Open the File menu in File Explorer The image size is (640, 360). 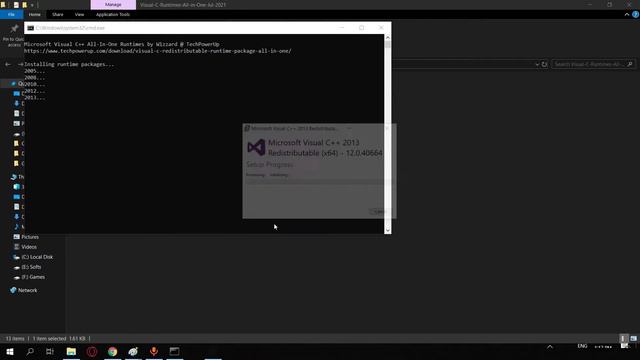11,14
